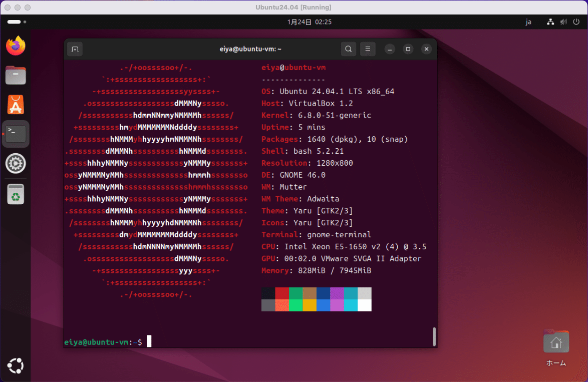Close the VirtualBox window with the red button
This screenshot has height=382, width=588.
coord(8,7)
